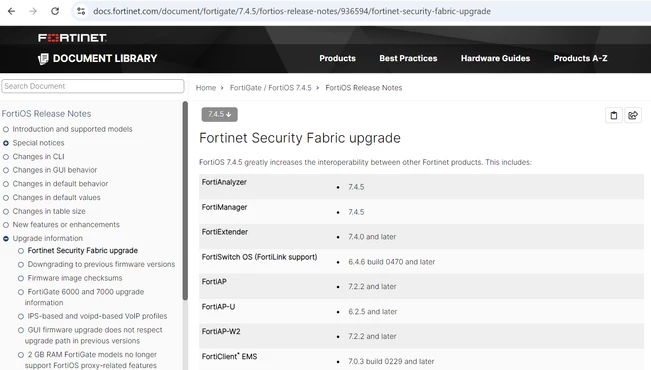Collapse the Upgrade information section

(x=6, y=238)
